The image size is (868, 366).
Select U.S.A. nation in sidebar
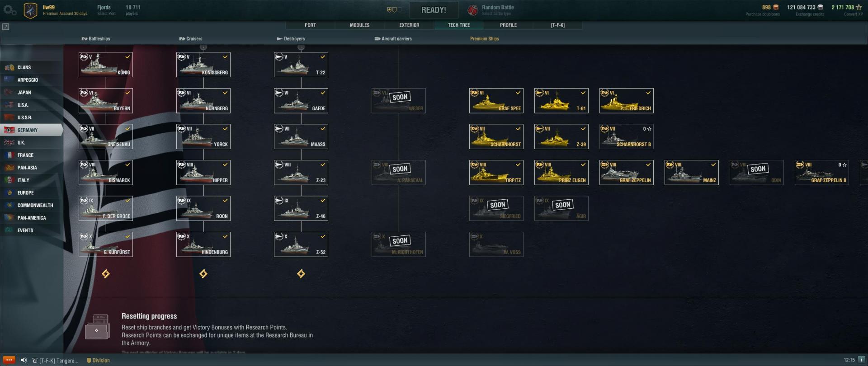(x=32, y=105)
